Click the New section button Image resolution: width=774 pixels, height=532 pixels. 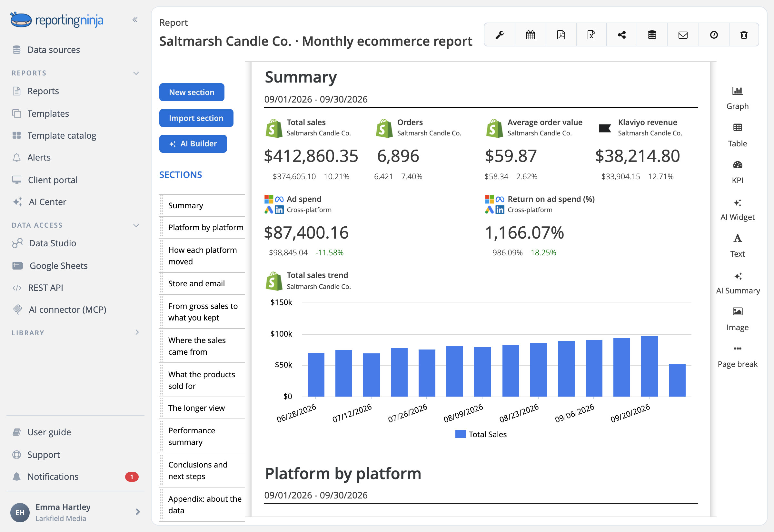pos(192,92)
